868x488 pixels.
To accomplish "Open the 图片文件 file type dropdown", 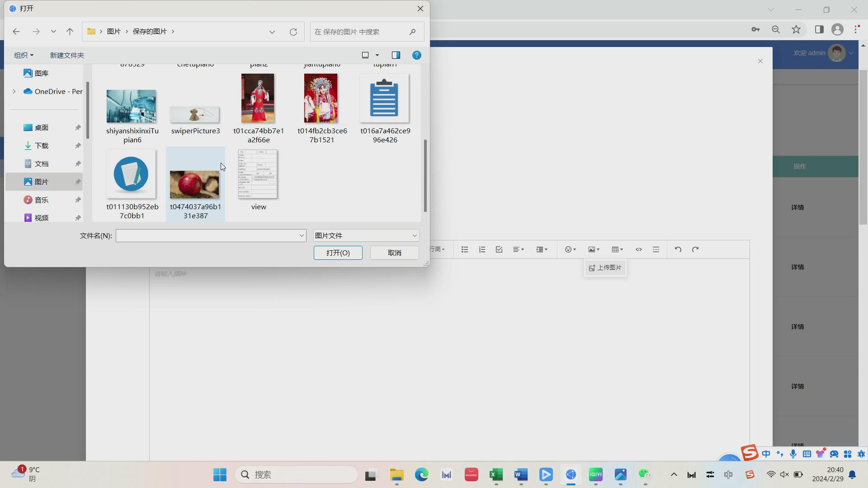I will click(366, 235).
